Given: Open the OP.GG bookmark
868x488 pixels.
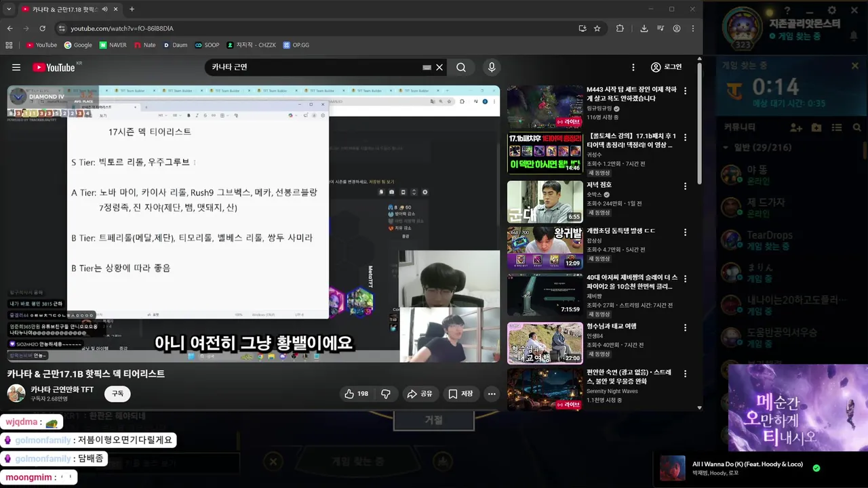Looking at the screenshot, I should click(x=296, y=45).
